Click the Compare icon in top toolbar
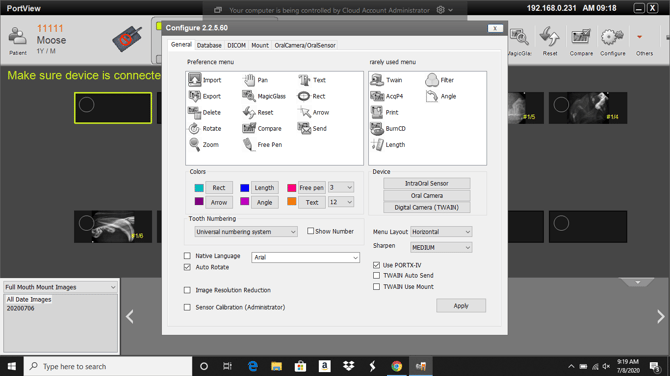670x376 pixels. 581,37
